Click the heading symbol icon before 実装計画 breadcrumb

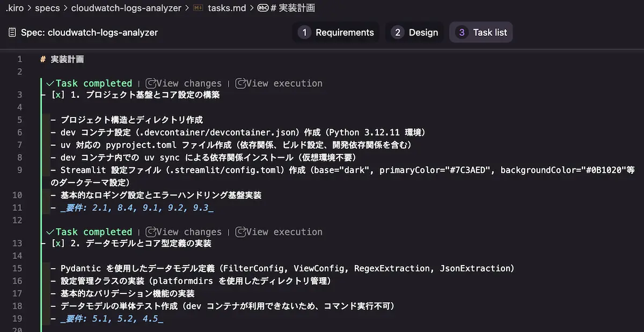point(263,8)
